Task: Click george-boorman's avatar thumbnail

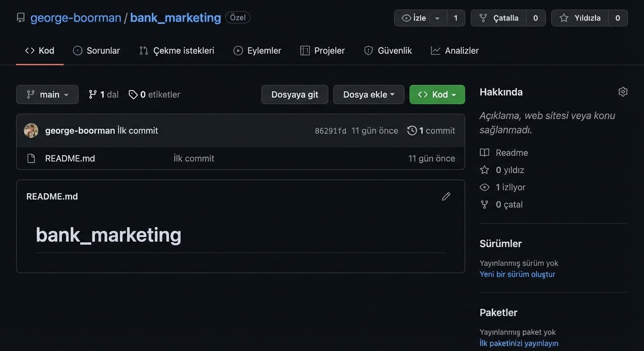Action: [31, 130]
